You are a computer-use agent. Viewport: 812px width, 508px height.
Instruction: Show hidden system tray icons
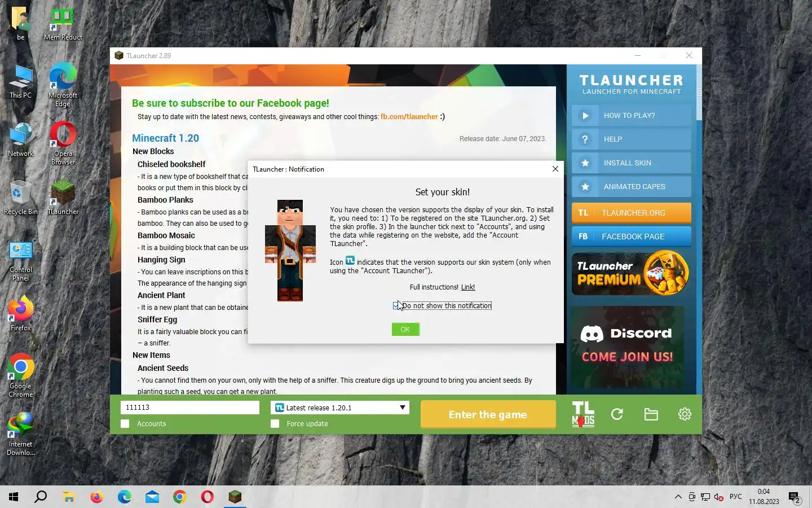pos(678,497)
